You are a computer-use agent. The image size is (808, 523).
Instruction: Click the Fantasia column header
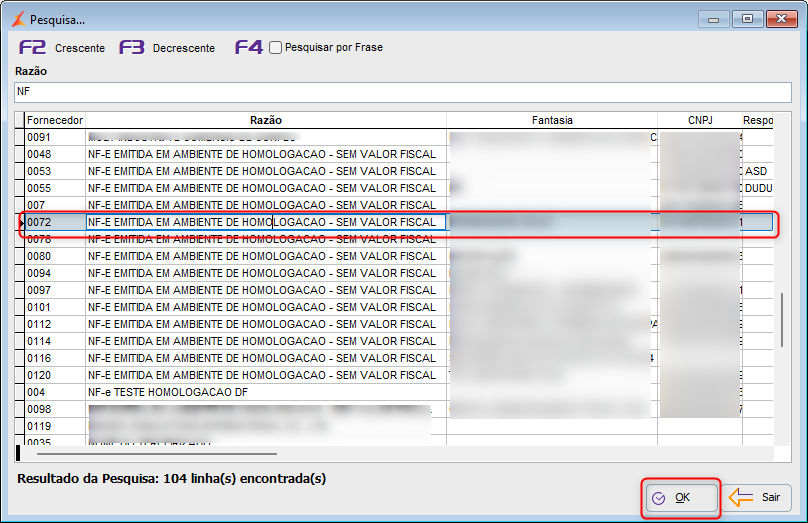[552, 120]
